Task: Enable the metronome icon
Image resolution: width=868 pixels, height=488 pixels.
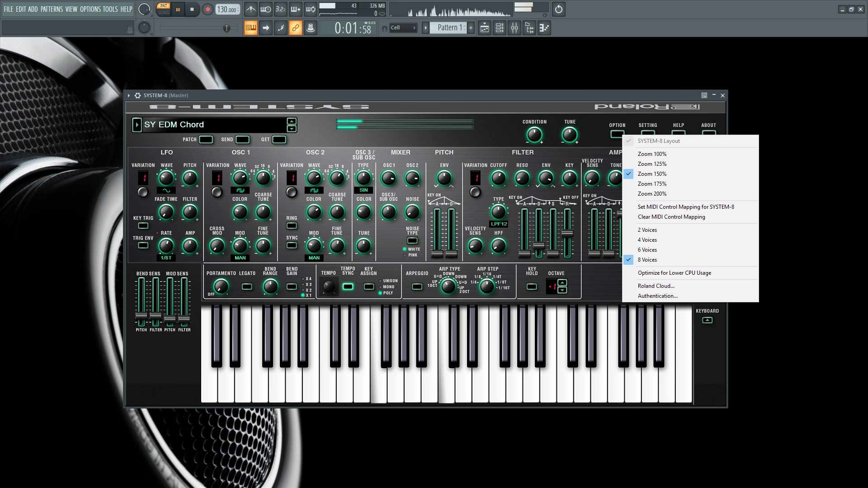Action: click(x=251, y=9)
